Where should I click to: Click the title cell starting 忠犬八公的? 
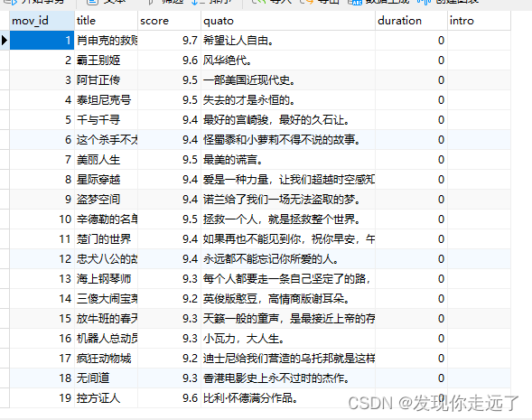tap(107, 259)
